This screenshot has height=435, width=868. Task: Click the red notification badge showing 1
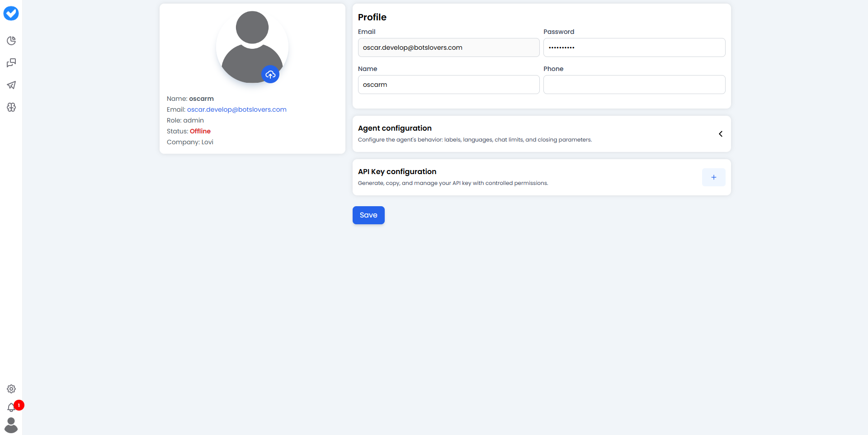pos(19,406)
